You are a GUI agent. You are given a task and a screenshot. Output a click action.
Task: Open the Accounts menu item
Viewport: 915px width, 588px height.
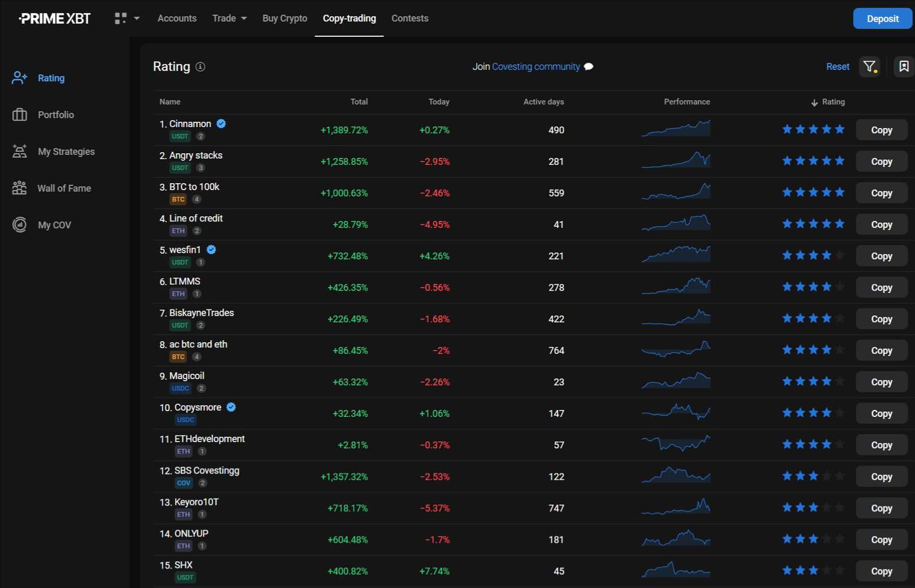(177, 18)
